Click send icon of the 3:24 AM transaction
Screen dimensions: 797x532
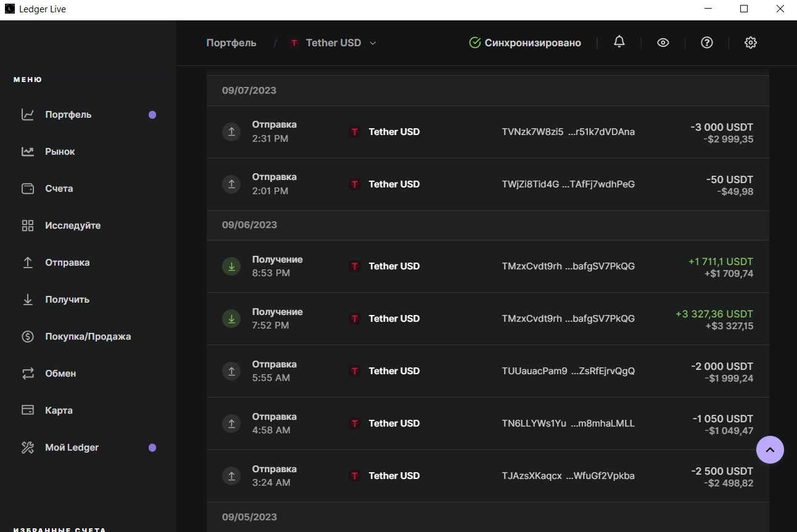(x=231, y=476)
